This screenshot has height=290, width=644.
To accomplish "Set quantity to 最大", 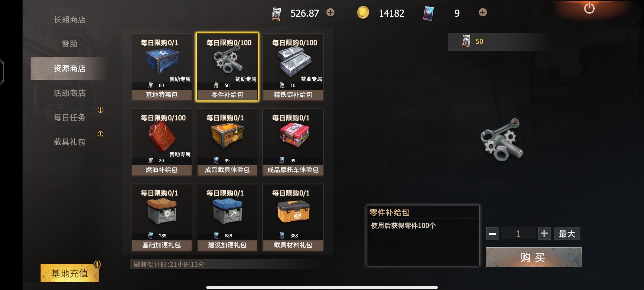I will coord(567,234).
